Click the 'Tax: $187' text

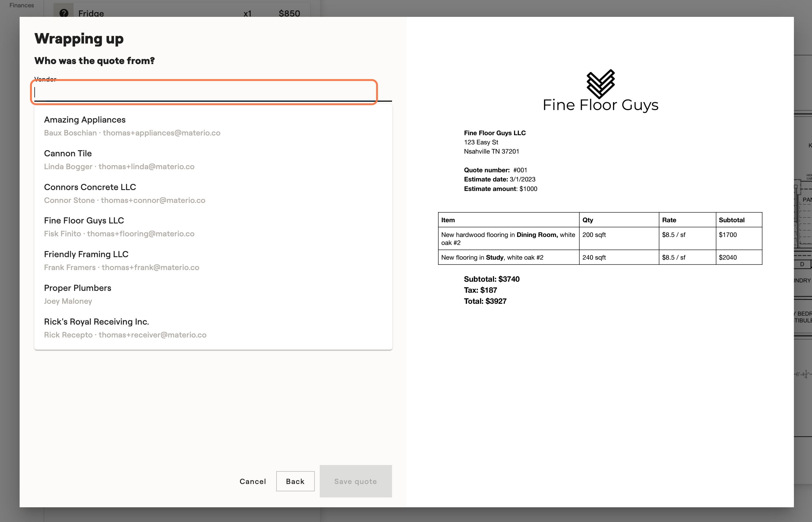click(480, 290)
